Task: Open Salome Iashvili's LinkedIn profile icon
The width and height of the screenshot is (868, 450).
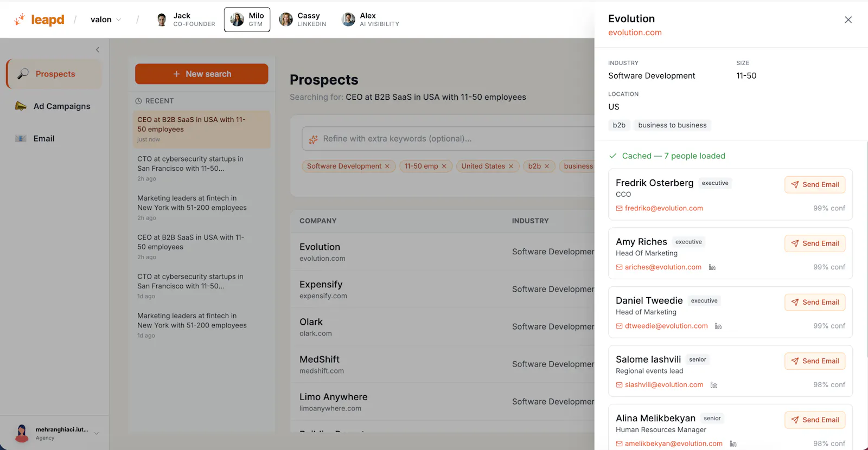Action: pos(714,385)
